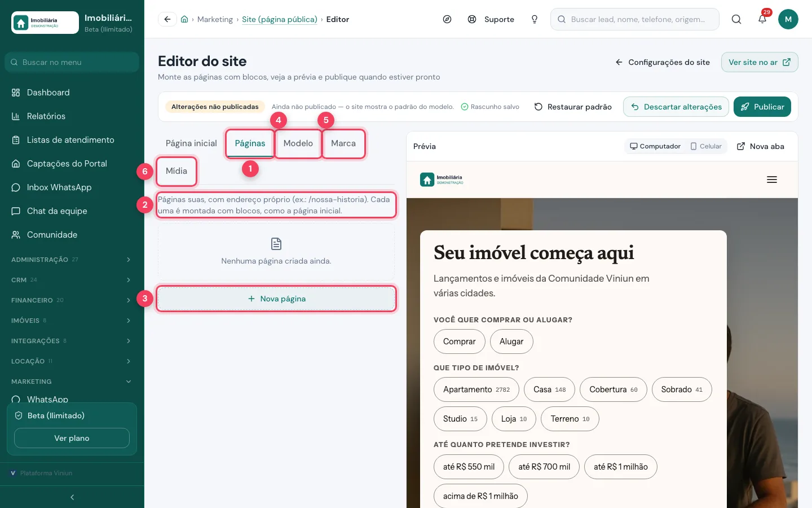Click the Alterações não publicadas badge
The width and height of the screenshot is (812, 508).
(215, 107)
